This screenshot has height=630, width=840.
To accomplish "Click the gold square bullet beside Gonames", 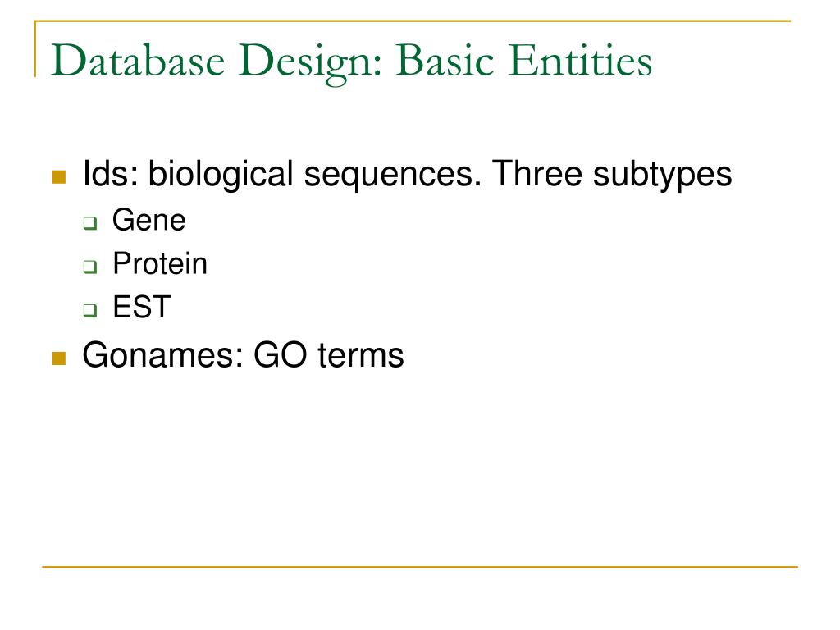I will tap(59, 358).
